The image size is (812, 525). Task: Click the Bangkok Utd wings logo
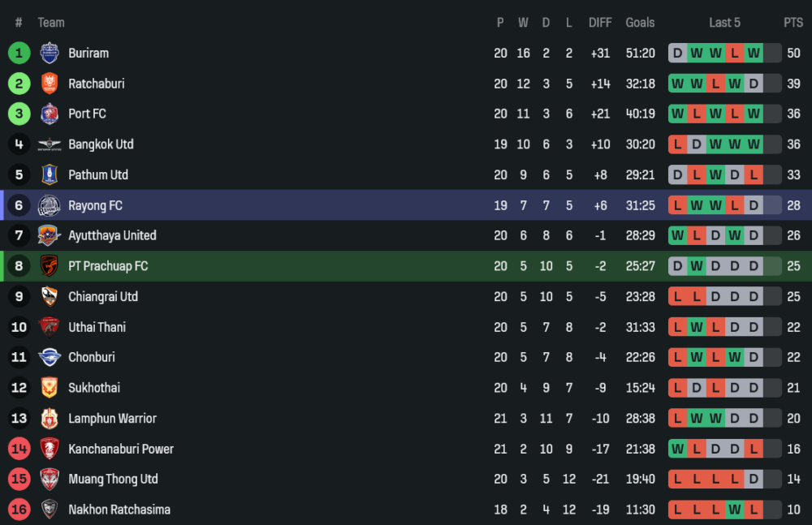[x=50, y=144]
